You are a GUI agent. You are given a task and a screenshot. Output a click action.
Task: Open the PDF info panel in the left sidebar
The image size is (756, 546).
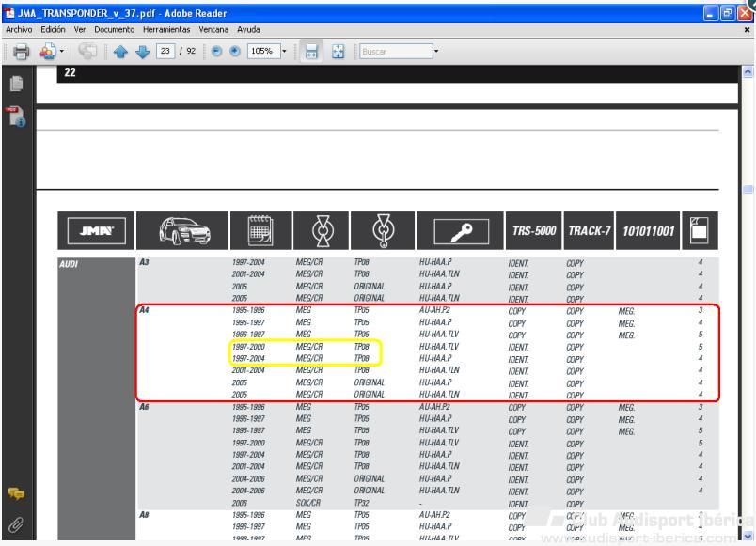click(16, 117)
